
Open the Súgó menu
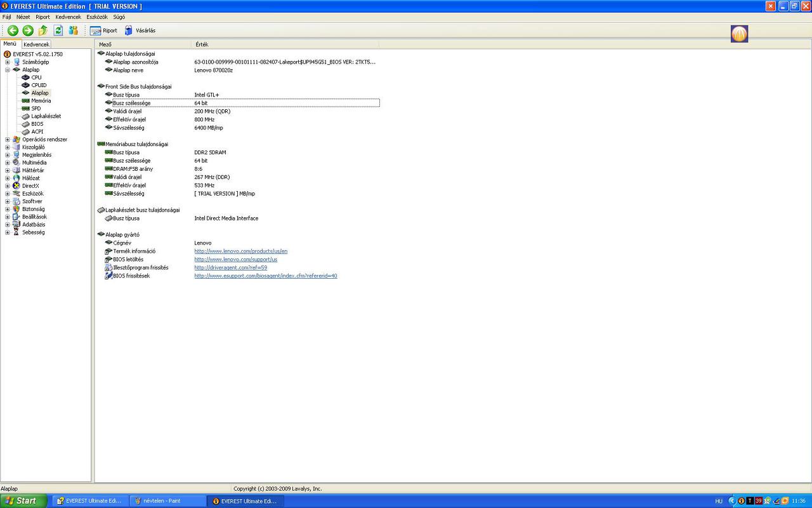pos(119,17)
